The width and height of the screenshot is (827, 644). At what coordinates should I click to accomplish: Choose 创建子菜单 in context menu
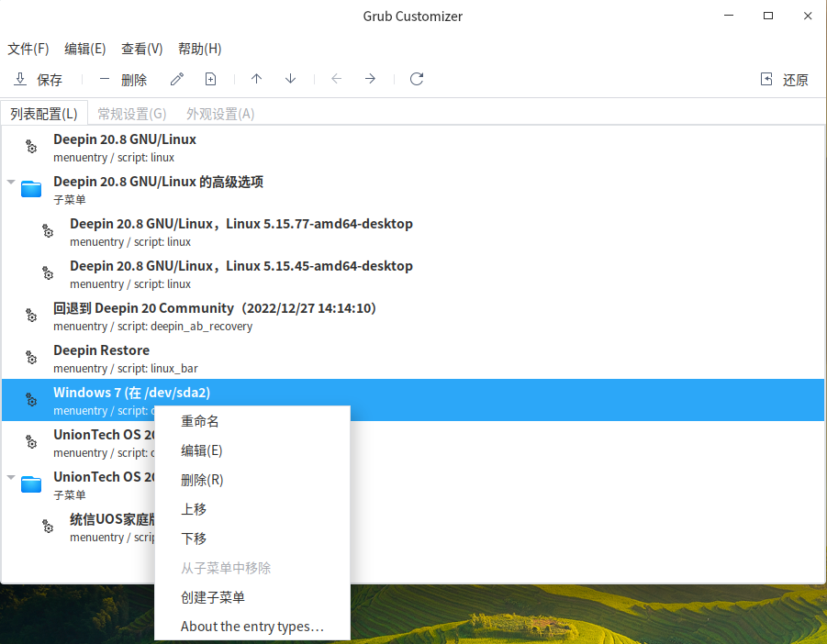252,597
